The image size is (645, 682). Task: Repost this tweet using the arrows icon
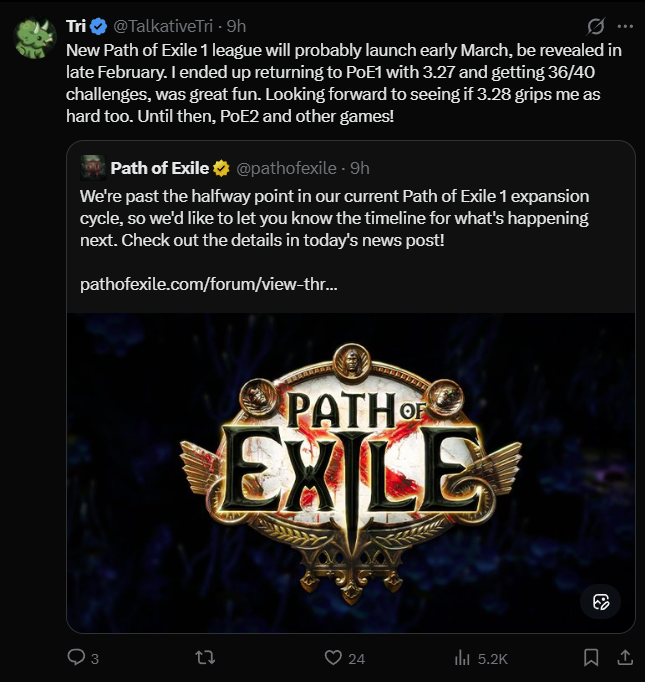tap(205, 657)
